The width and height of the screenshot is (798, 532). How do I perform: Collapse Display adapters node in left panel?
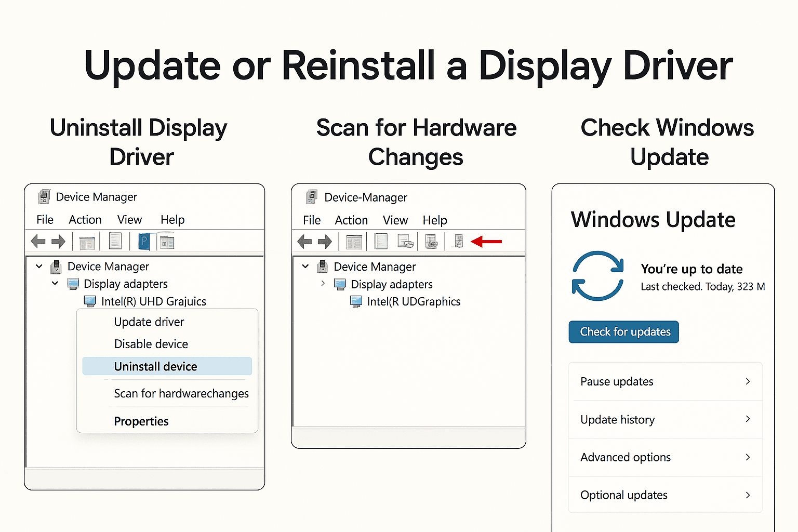(55, 283)
